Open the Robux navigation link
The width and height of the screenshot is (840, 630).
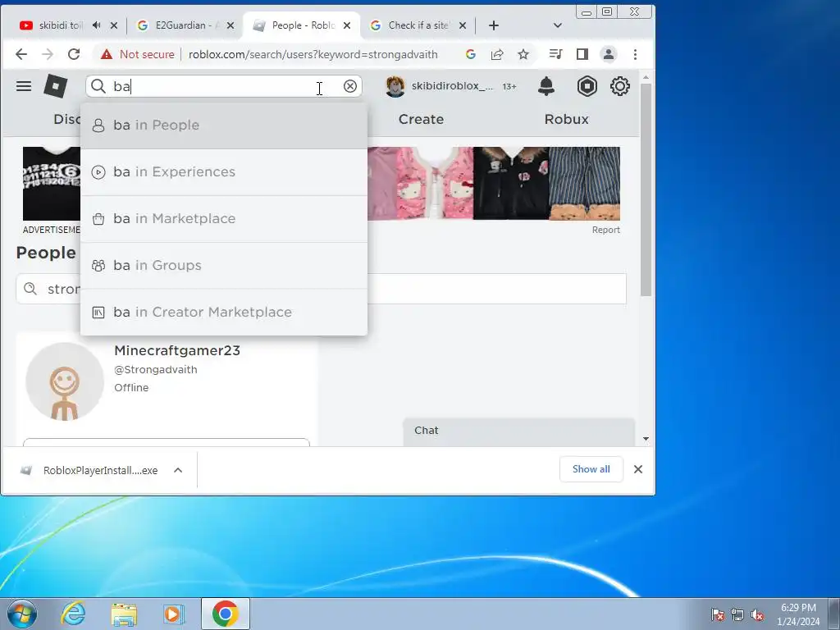[566, 119]
